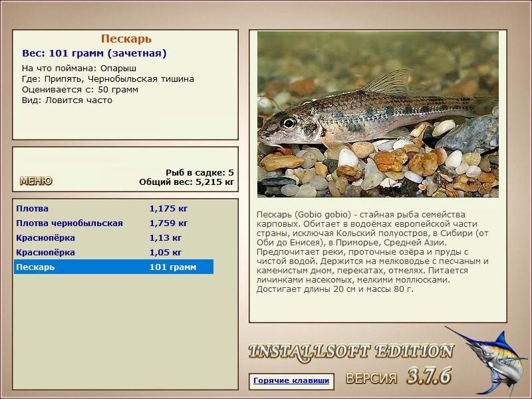Click the Рыб в садке: 5 counter

tap(200, 172)
